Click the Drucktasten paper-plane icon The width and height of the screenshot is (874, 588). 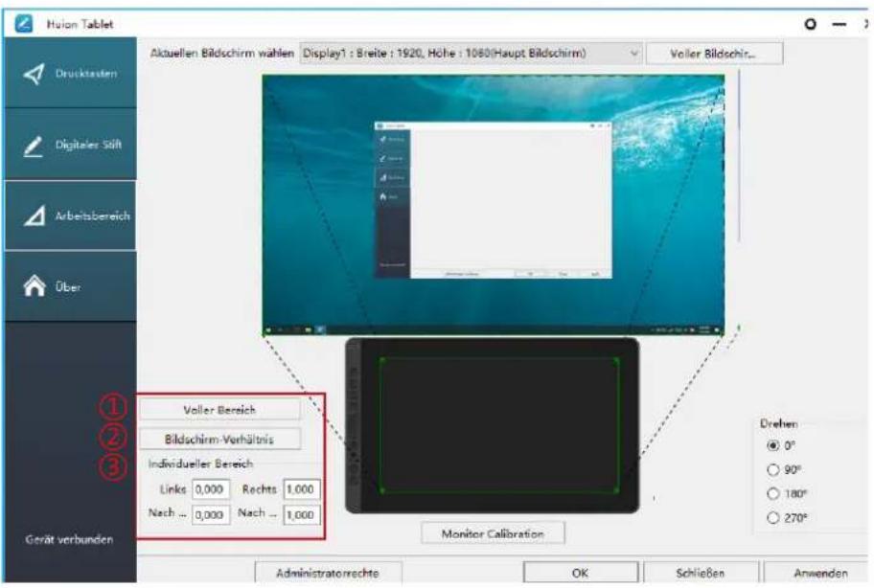34,73
